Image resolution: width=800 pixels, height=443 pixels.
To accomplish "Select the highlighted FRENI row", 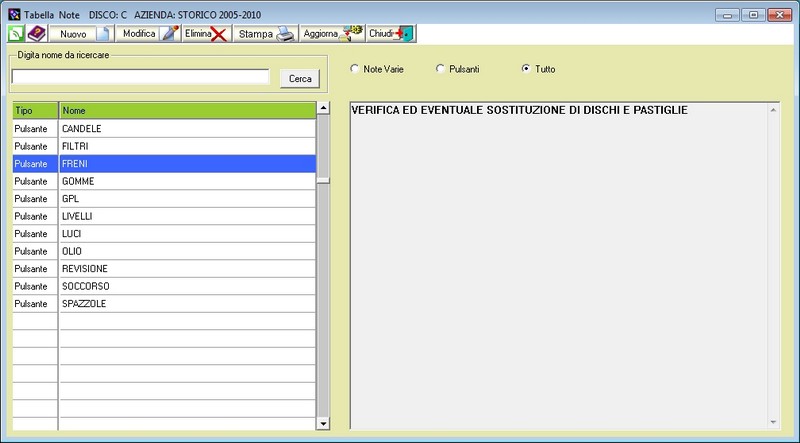I will (x=164, y=164).
